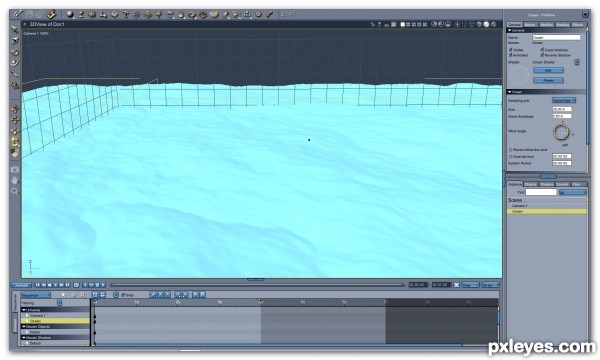Select the sphere primitive tool in top toolbar
The image size is (600, 360).
coord(70,15)
